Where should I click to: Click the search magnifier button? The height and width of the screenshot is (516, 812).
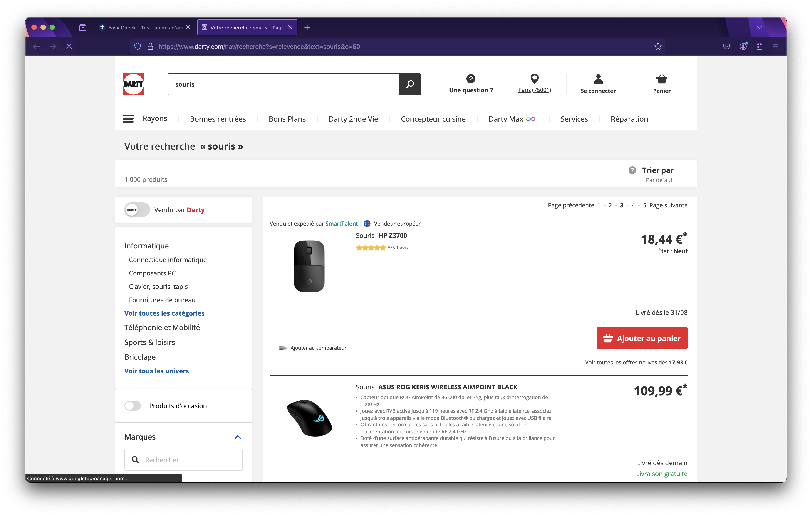point(410,84)
